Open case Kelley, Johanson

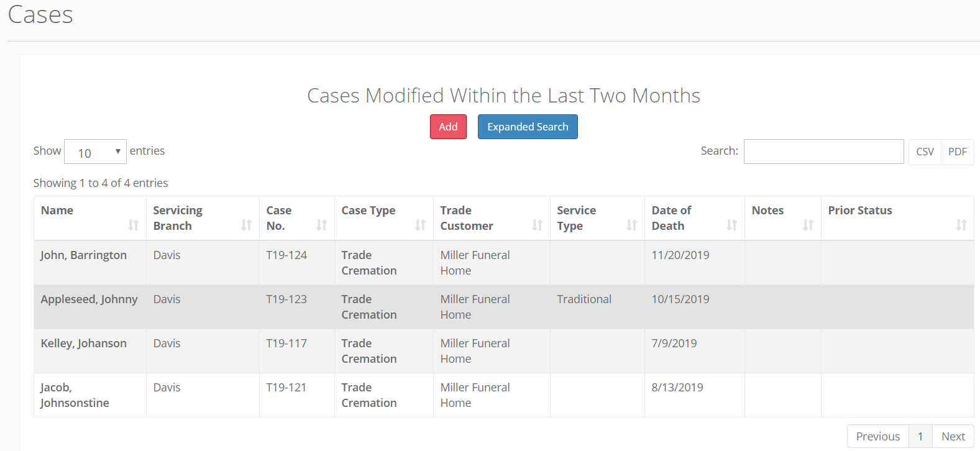[x=84, y=343]
